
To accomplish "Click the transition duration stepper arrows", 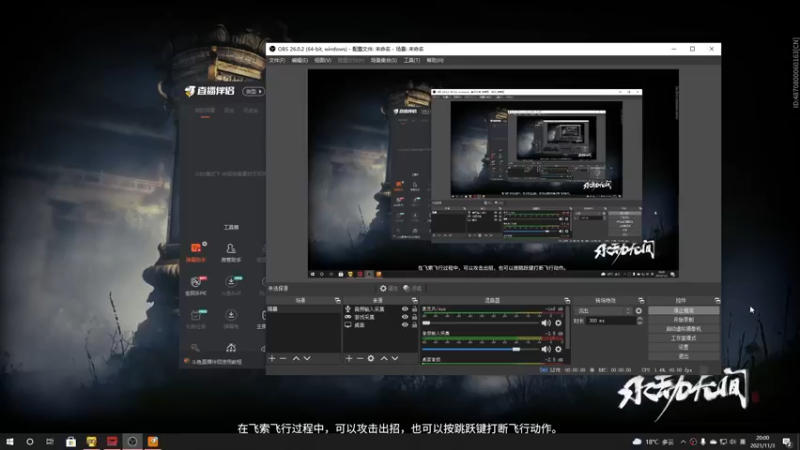I will 640,321.
